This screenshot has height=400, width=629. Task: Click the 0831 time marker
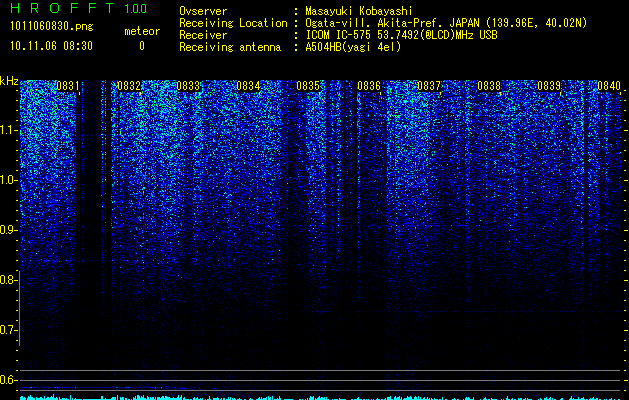(68, 86)
